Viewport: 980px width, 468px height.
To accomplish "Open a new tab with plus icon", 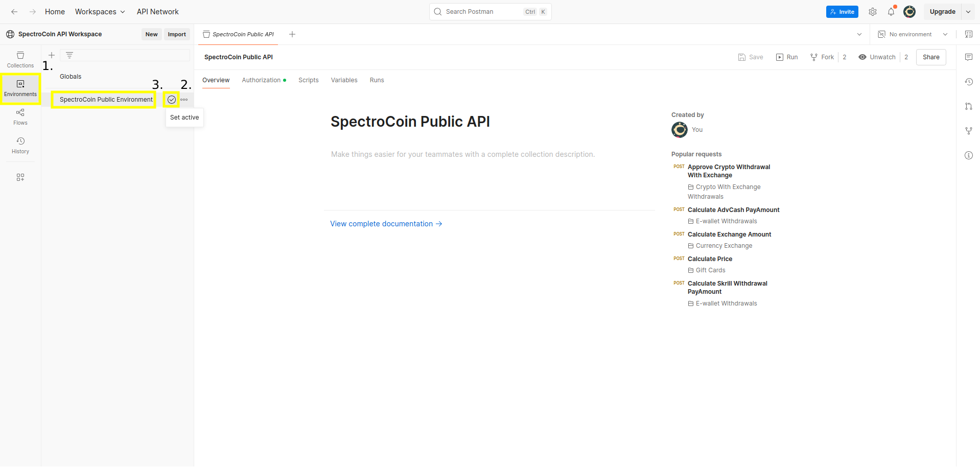I will click(292, 34).
